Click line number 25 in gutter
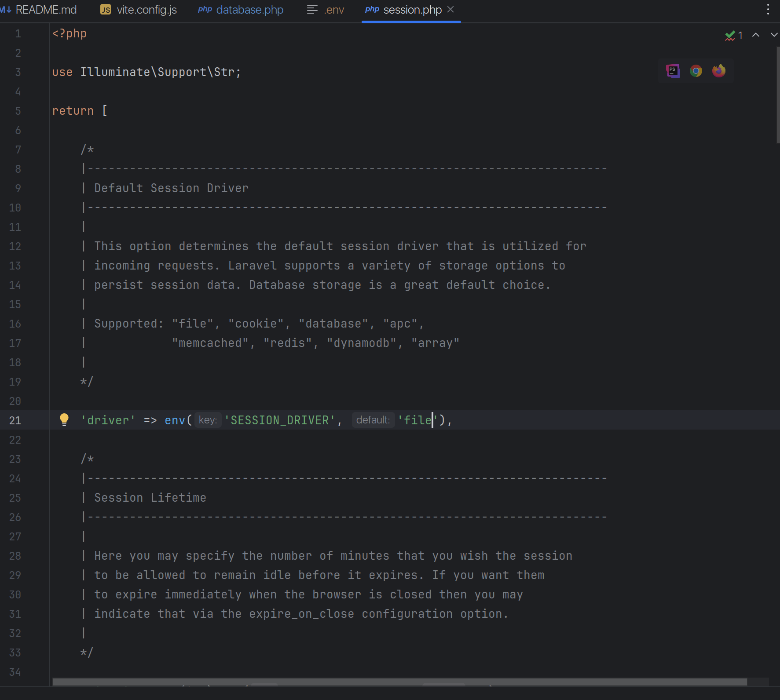Image resolution: width=780 pixels, height=700 pixels. (15, 498)
